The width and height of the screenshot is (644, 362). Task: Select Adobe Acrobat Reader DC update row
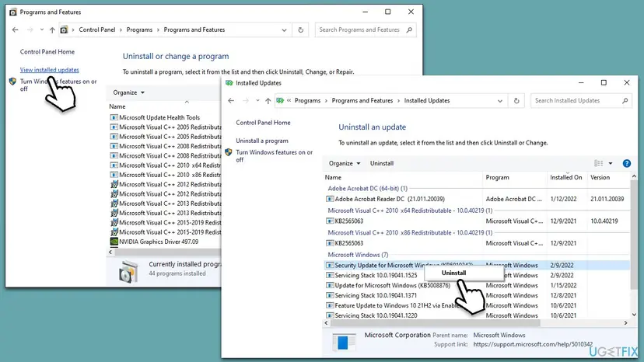coord(477,199)
